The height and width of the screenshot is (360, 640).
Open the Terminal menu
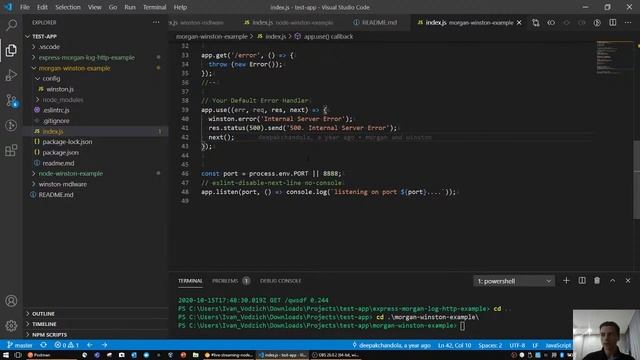click(x=154, y=7)
